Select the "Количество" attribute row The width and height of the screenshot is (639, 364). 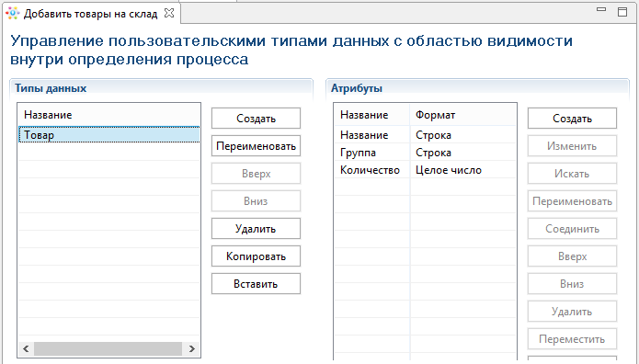tap(426, 170)
